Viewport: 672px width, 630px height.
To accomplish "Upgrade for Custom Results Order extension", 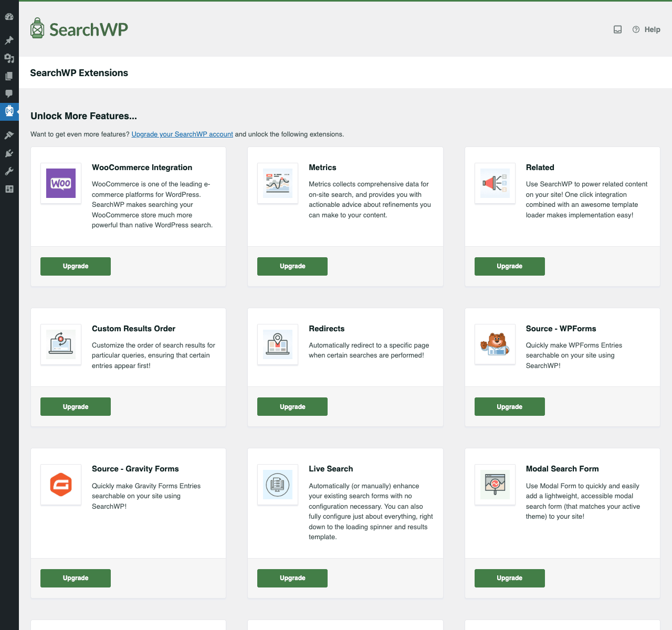I will [76, 407].
